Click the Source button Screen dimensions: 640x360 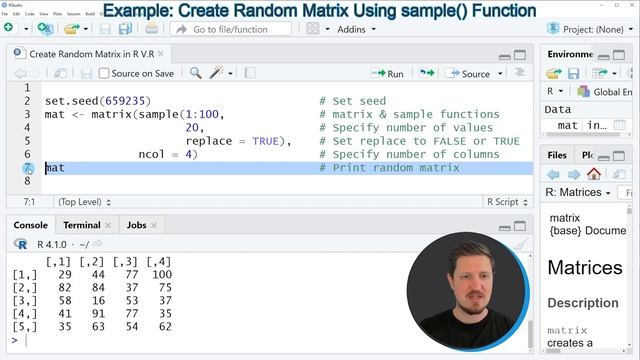tap(468, 73)
